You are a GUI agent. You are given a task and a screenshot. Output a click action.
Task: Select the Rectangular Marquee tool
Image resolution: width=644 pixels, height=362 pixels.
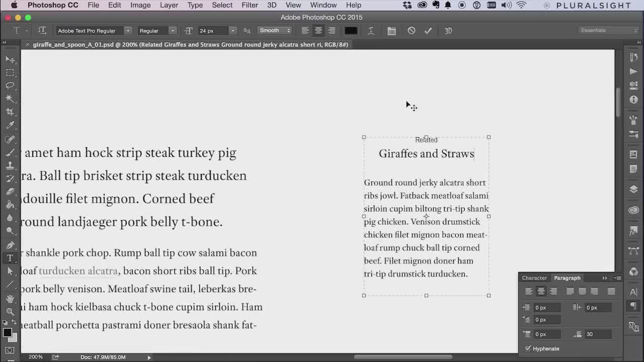click(10, 72)
